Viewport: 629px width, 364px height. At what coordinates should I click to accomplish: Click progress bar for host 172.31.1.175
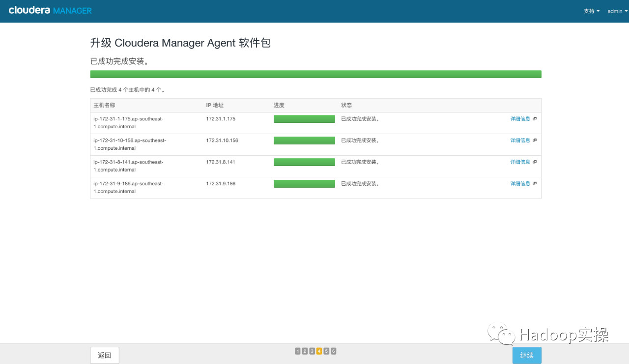pyautogui.click(x=304, y=119)
